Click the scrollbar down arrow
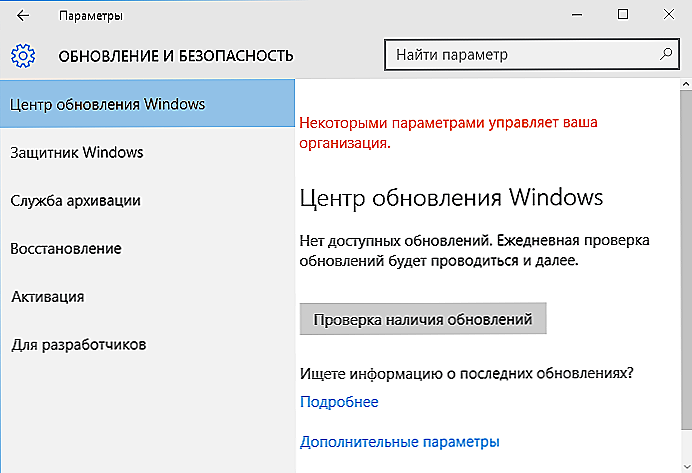692x473 pixels. point(686,466)
